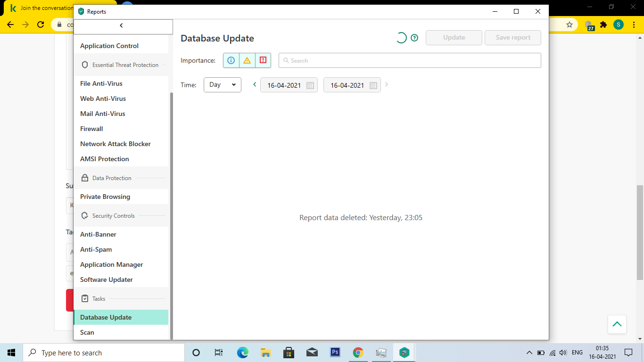Image resolution: width=644 pixels, height=362 pixels.
Task: Click the Windows taskbar search box
Action: coord(104,353)
